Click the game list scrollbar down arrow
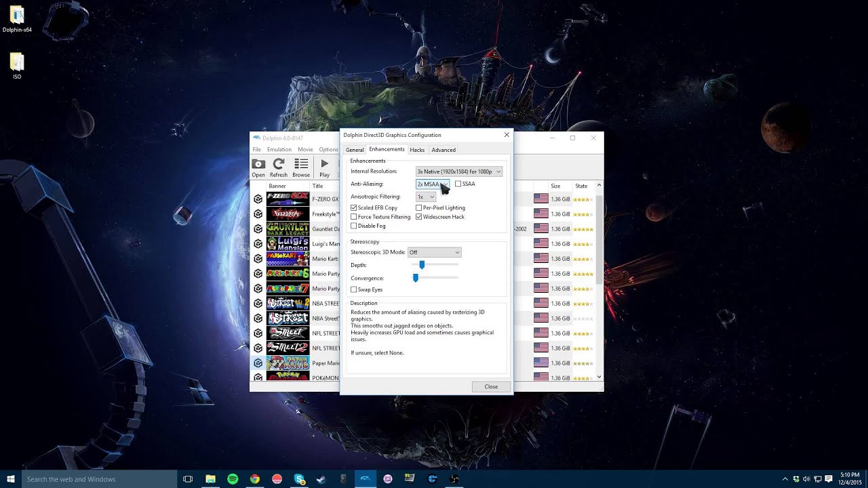868x488 pixels. 599,376
